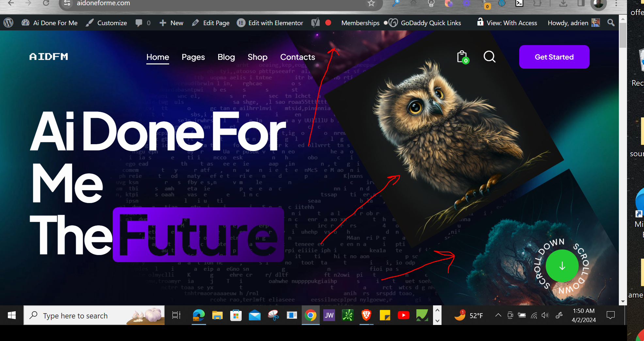Open the notifications action center
Viewport: 644px width, 341px height.
tap(610, 315)
